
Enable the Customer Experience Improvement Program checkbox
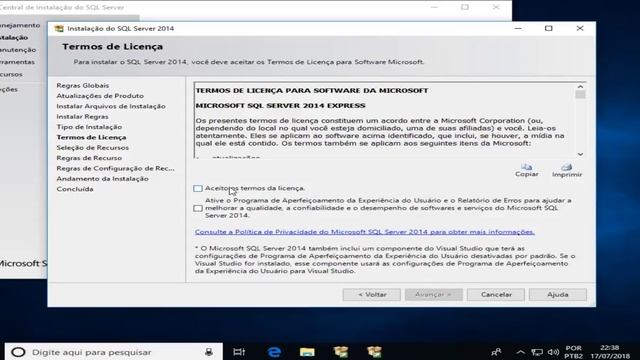[x=198, y=208]
